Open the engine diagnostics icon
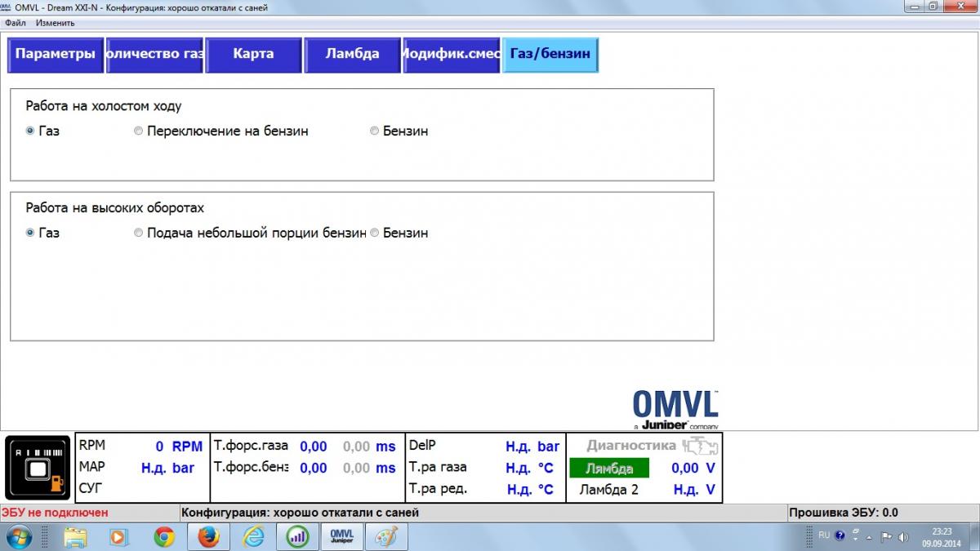980x551 pixels. tap(700, 446)
